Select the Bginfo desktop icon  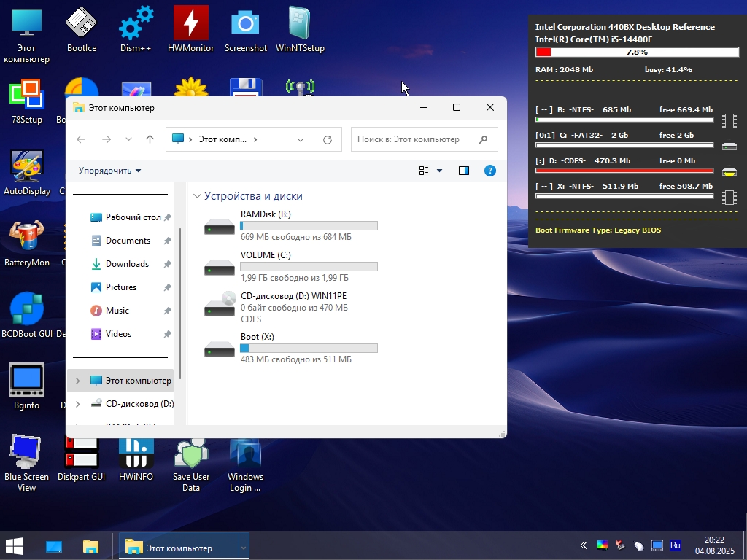[27, 386]
